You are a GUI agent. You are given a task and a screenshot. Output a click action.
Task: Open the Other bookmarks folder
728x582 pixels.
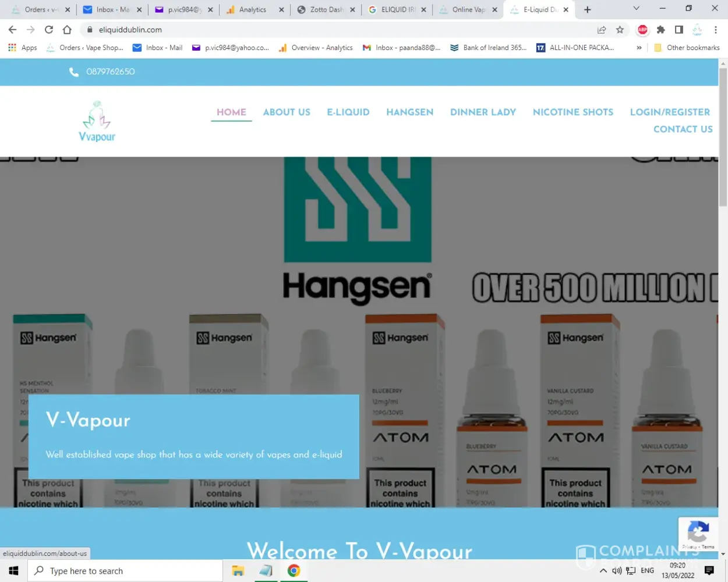point(687,48)
